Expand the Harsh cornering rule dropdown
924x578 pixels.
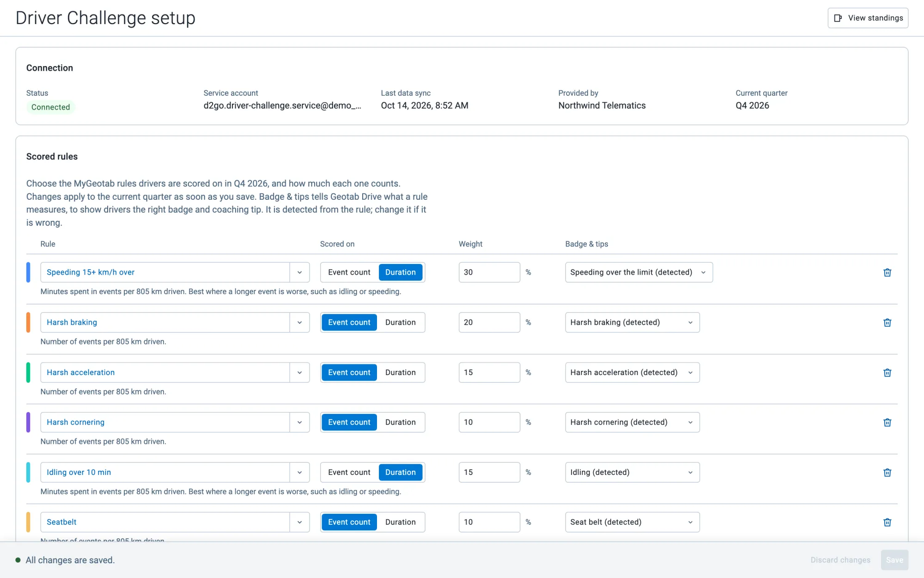[299, 422]
